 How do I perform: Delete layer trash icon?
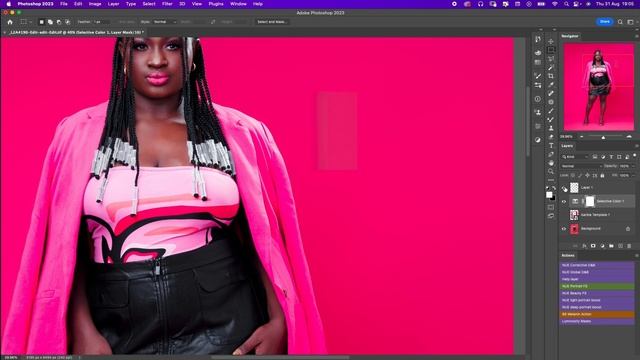pyautogui.click(x=629, y=246)
